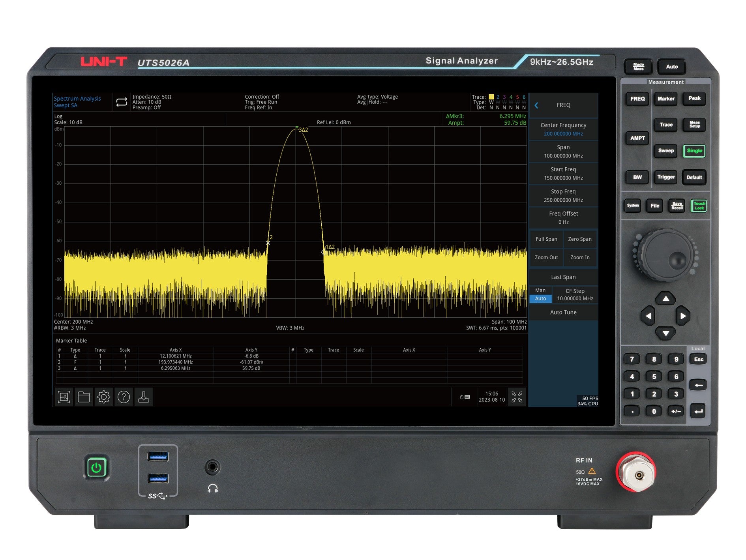Open the Center Frequency setting

563,129
